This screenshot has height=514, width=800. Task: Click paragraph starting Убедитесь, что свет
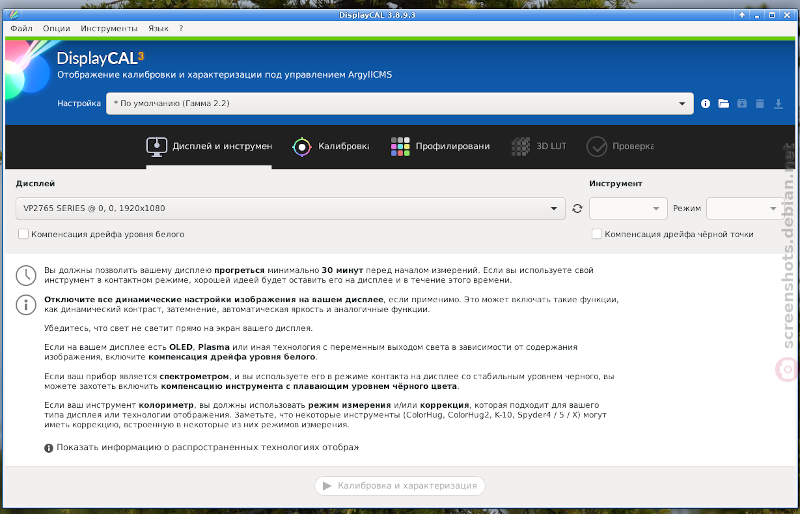pyautogui.click(x=178, y=328)
